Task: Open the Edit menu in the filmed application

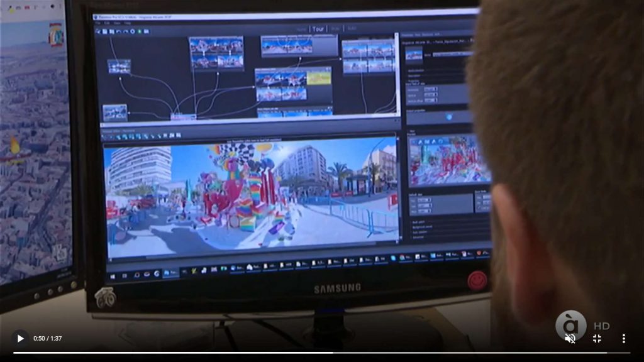Action: (x=107, y=23)
